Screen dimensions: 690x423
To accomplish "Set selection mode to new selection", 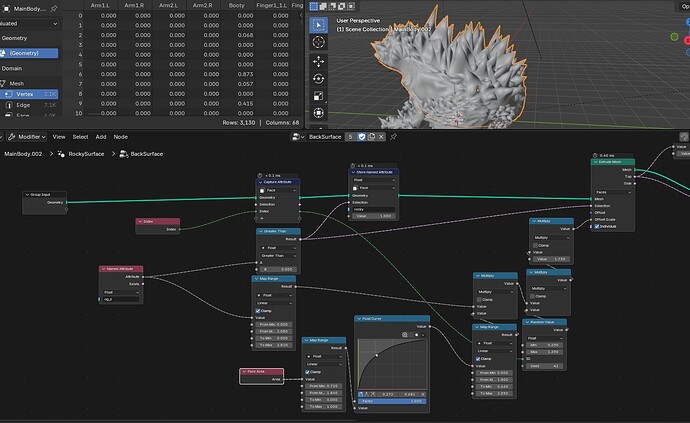I will click(314, 6).
